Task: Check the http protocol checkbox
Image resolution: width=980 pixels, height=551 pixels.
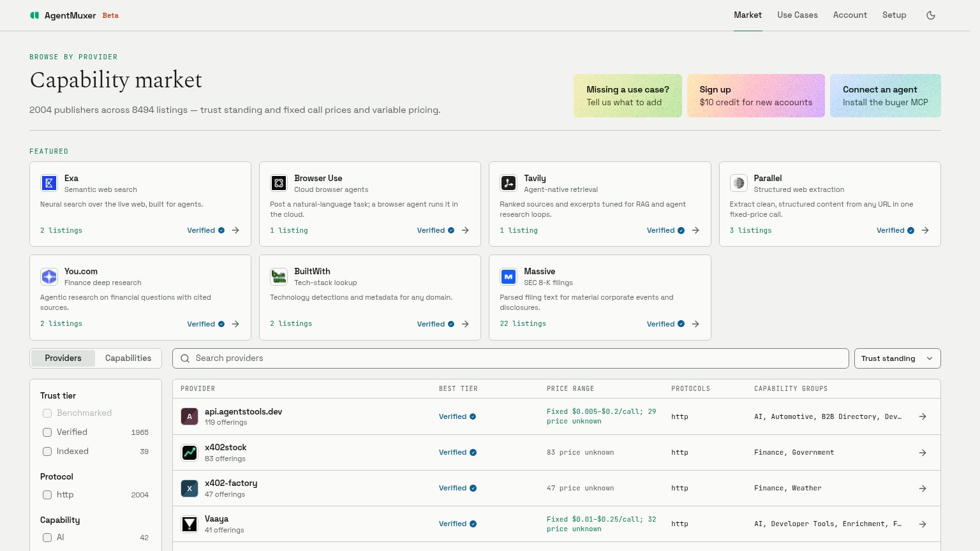Action: [x=47, y=495]
